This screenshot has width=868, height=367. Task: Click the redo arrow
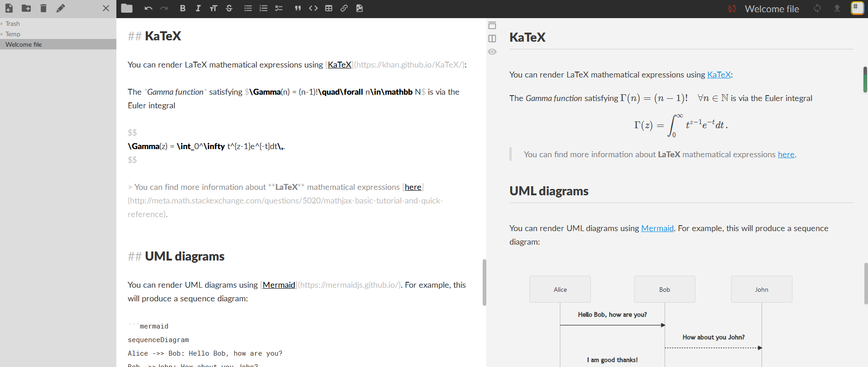point(164,8)
